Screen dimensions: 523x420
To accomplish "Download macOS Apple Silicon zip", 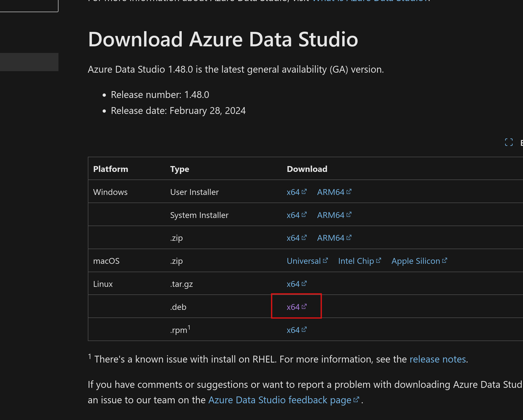I will click(416, 261).
